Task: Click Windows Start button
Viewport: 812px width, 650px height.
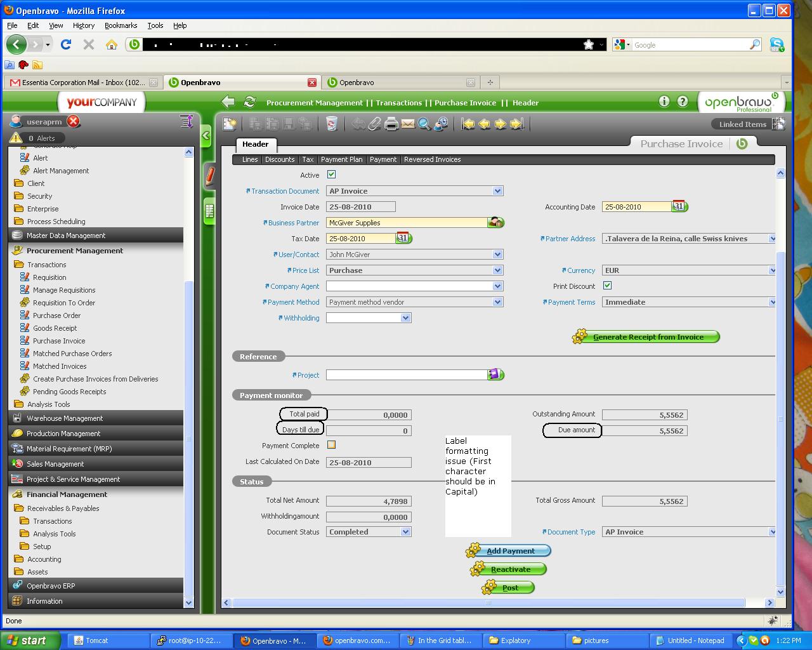Action: [x=30, y=640]
